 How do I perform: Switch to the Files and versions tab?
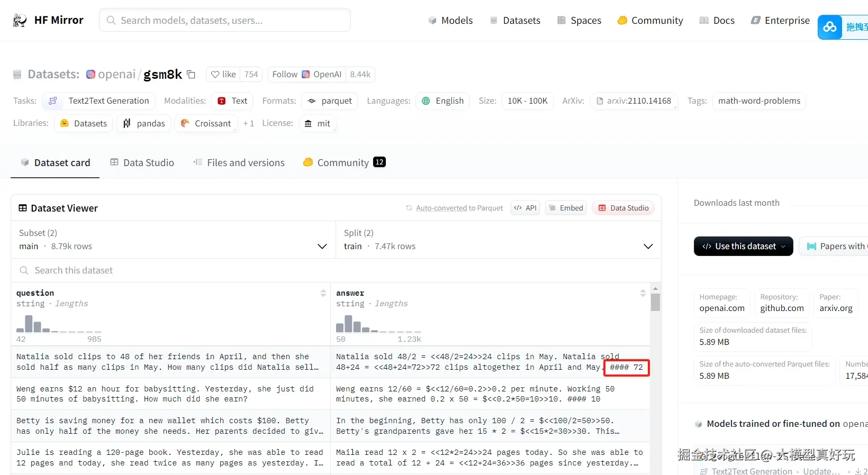[239, 163]
